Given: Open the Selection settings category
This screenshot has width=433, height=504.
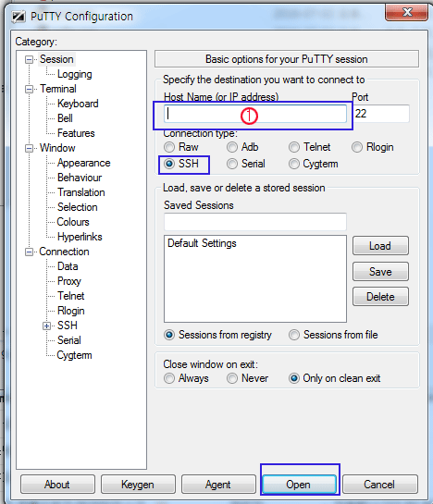Looking at the screenshot, I should click(x=77, y=207).
